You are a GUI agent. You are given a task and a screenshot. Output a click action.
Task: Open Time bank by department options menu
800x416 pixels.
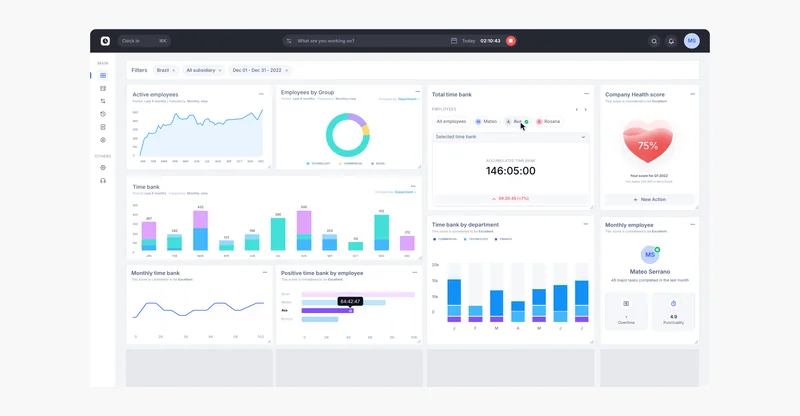pyautogui.click(x=586, y=224)
